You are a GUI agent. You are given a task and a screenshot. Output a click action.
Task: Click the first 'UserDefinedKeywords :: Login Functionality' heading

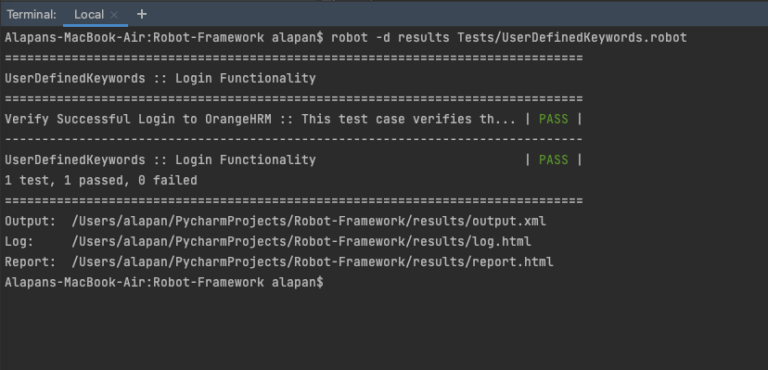pos(160,78)
